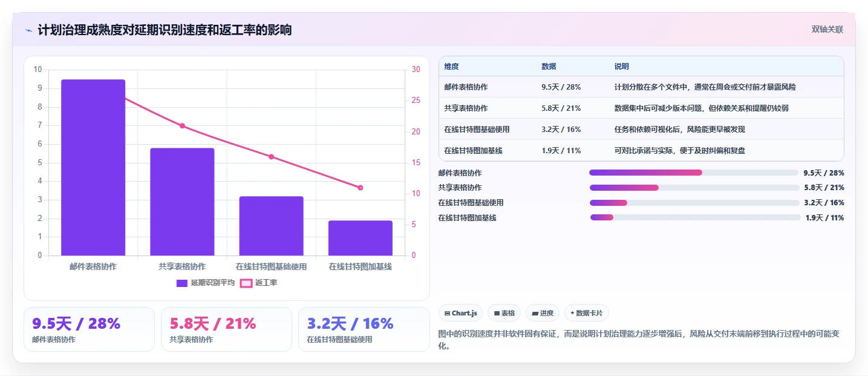The width and height of the screenshot is (868, 376).
Task: Click the icon inside the 表格 chip
Action: tap(497, 314)
